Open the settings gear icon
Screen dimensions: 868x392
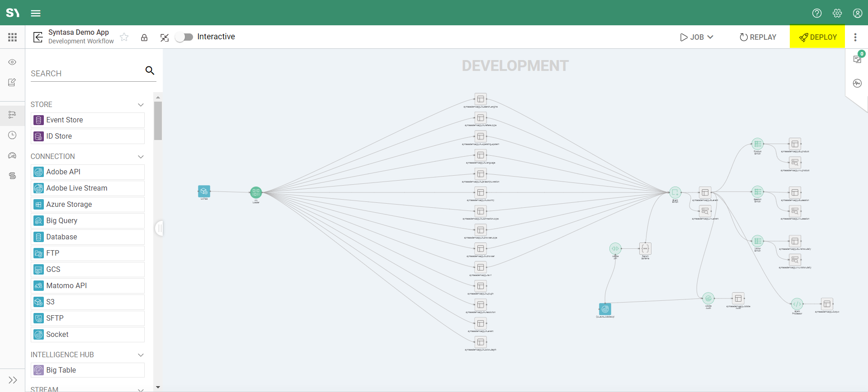(837, 13)
